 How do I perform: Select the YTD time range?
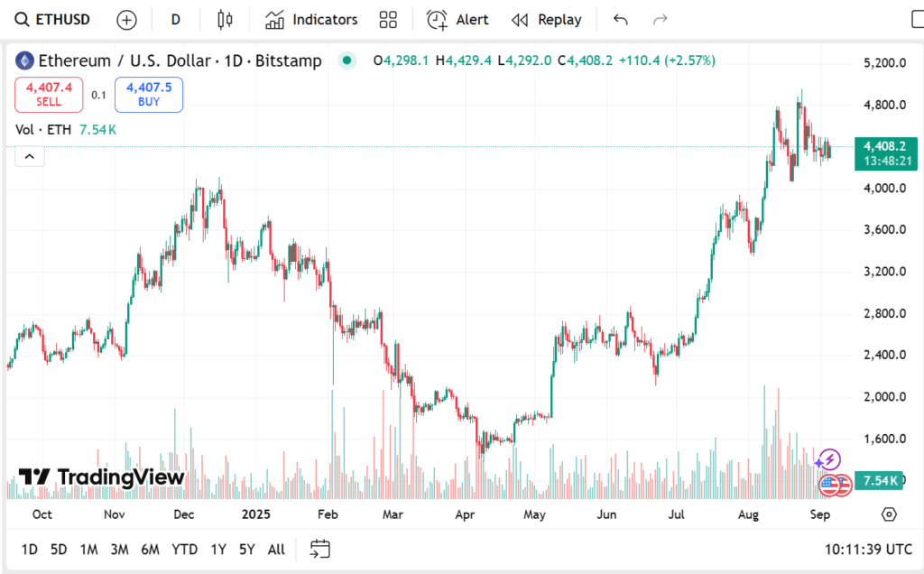[x=184, y=550]
